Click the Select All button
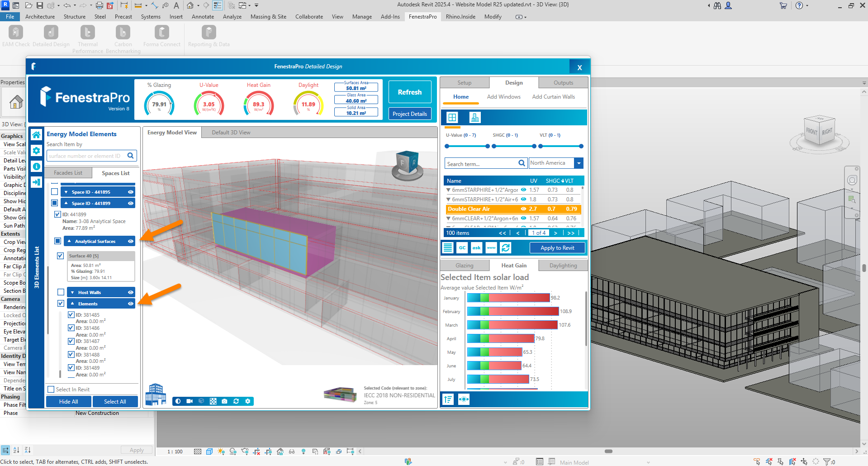The height and width of the screenshot is (466, 868). 115,401
